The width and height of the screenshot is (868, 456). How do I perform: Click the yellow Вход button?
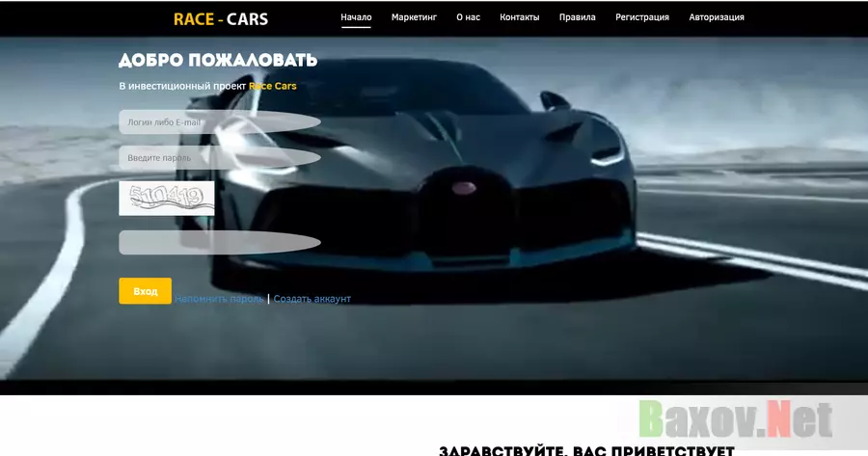(145, 291)
